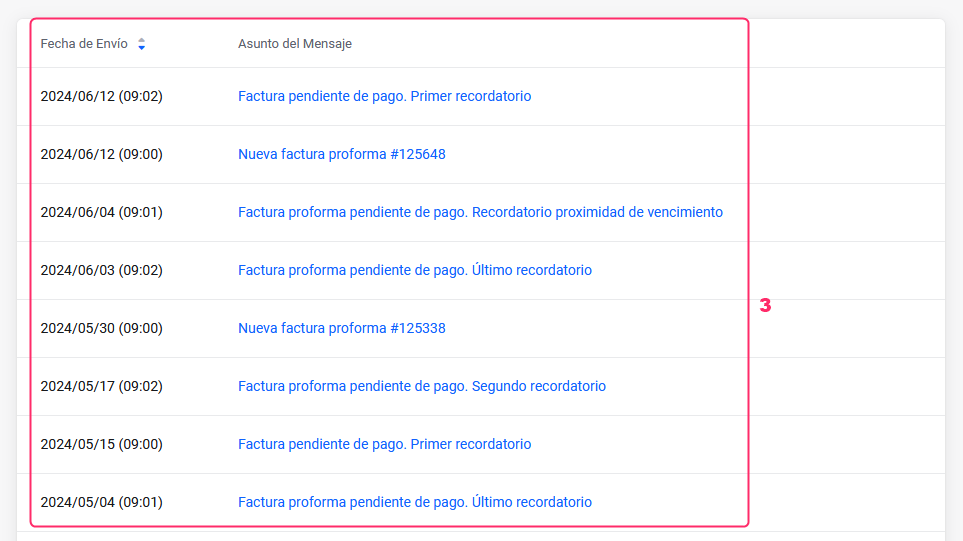Click the Asunto del Mensaje column header
The width and height of the screenshot is (963, 541).
(x=295, y=44)
